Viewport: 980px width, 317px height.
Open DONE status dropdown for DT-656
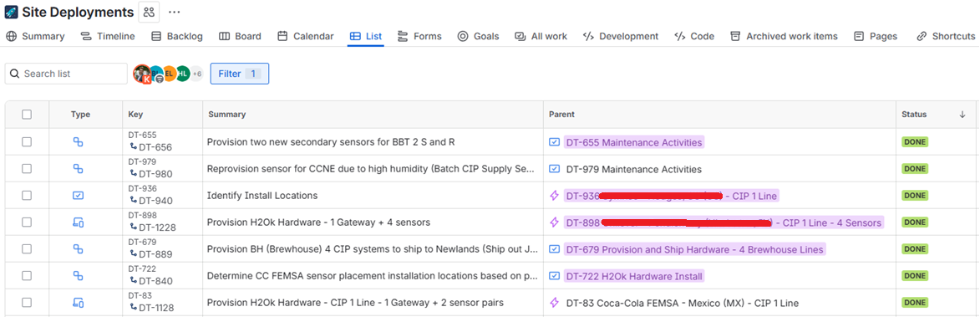pyautogui.click(x=914, y=142)
